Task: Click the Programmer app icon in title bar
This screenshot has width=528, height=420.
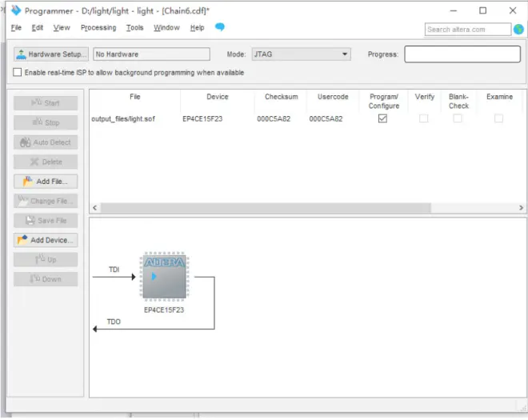Action: (x=16, y=10)
